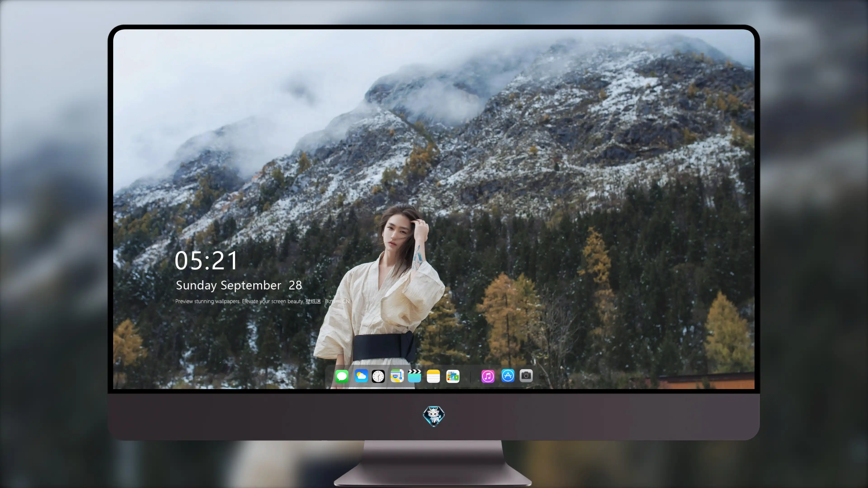Image resolution: width=868 pixels, height=488 pixels.
Task: Open the picture collage icon beside Notes
Action: pyautogui.click(x=453, y=376)
